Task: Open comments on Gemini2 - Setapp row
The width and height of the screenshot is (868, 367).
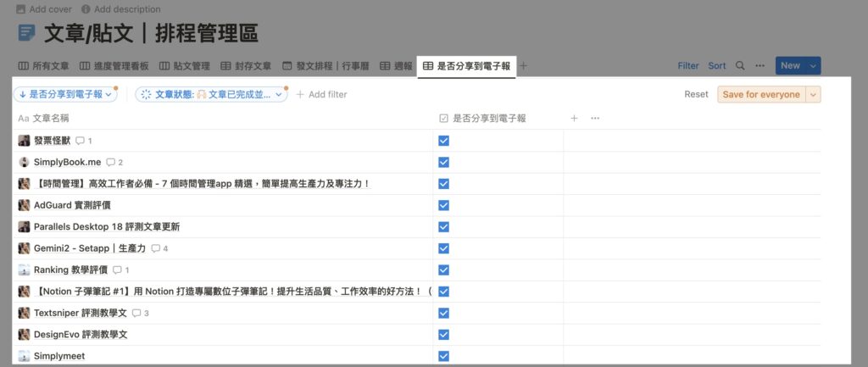Action: (159, 248)
